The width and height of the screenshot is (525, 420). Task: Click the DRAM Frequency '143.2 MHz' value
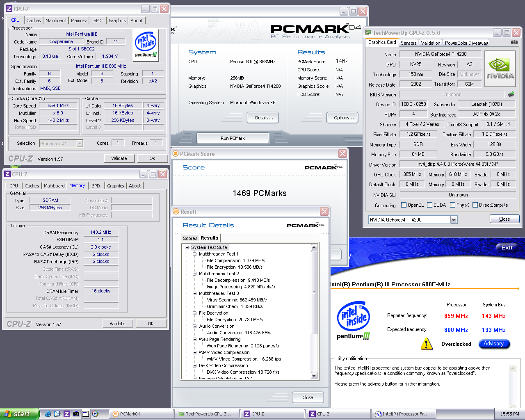[x=101, y=232]
